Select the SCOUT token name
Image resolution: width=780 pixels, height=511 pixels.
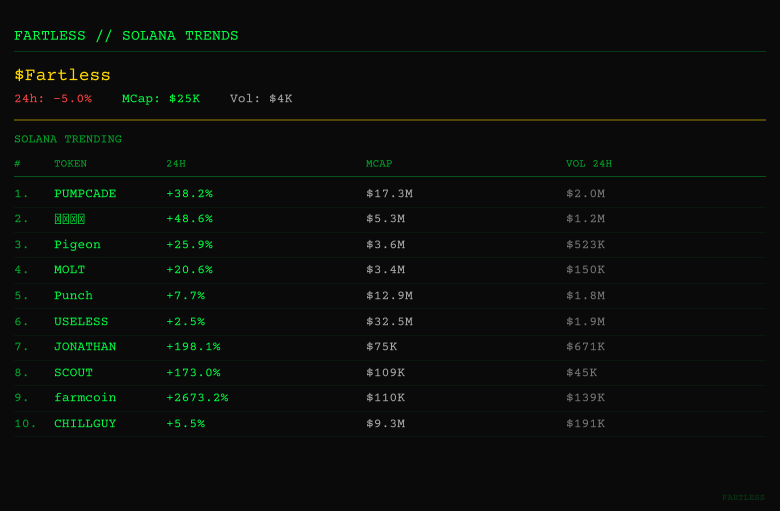73,373
